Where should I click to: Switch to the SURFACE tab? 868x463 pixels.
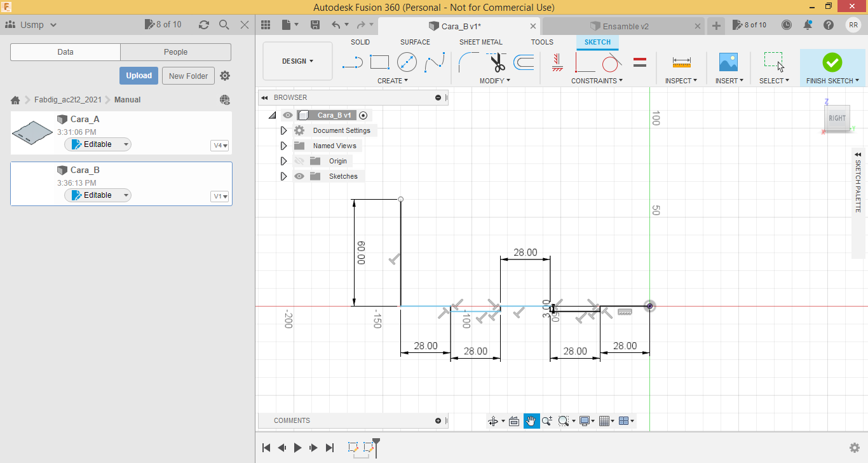click(x=415, y=42)
